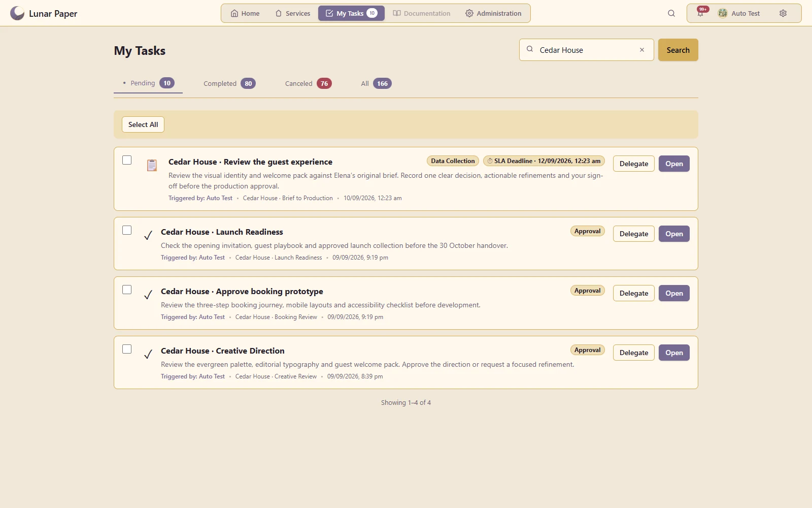
Task: Go to the Home menu item
Action: [x=245, y=13]
